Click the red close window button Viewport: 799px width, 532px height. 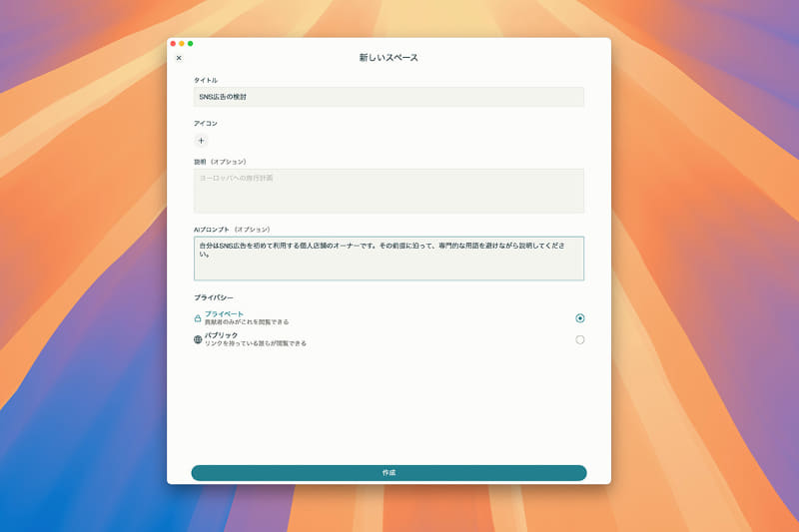[x=173, y=44]
